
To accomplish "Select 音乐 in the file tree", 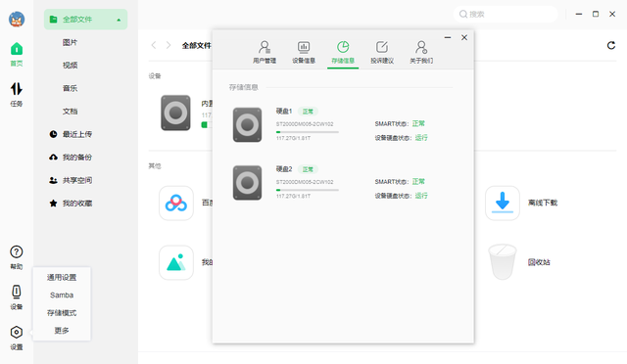I will pos(70,88).
